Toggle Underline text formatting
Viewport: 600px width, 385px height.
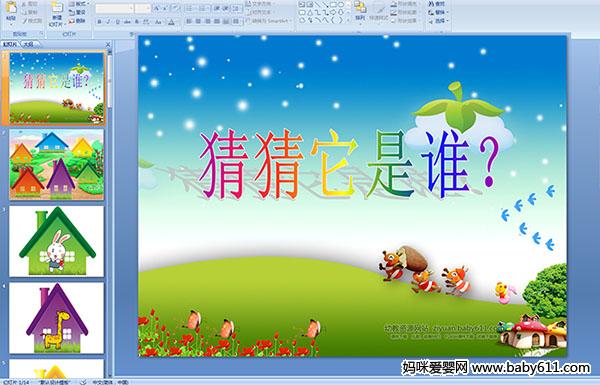117,22
